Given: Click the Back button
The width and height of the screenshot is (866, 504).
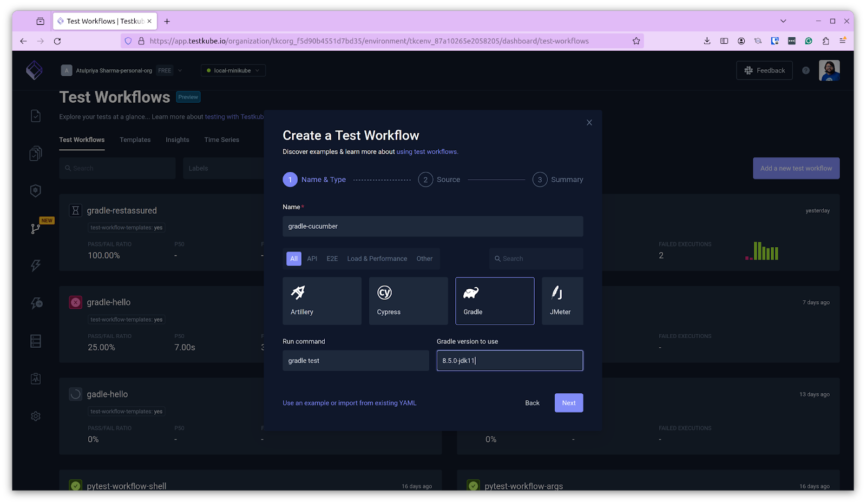Looking at the screenshot, I should 532,403.
